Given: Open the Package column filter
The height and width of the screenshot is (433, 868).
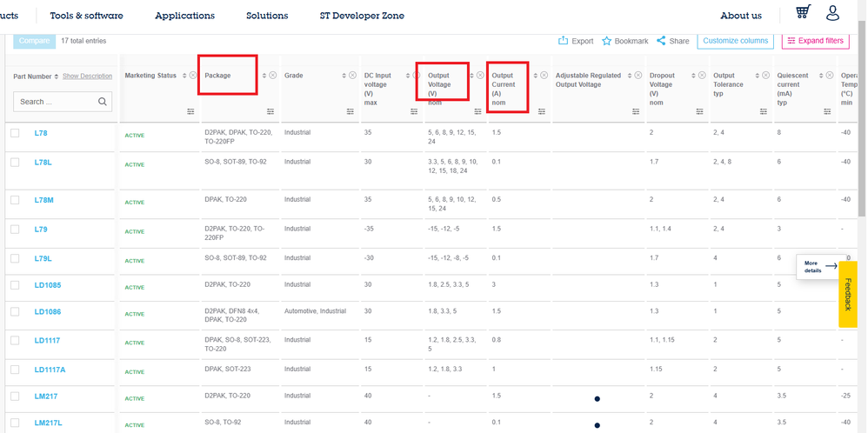Looking at the screenshot, I should coord(270,111).
